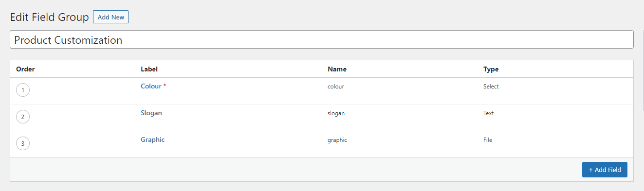Click the Add New button
Screen dimensions: 644x191
coord(110,17)
